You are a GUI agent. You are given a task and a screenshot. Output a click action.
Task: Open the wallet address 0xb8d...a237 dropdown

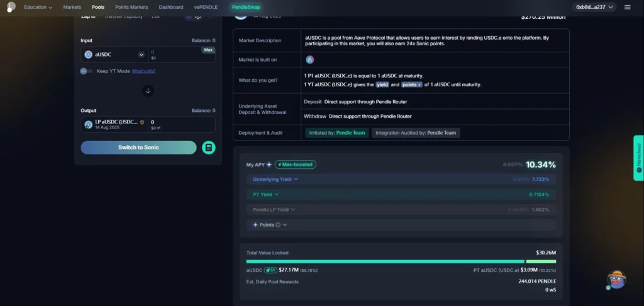(594, 7)
